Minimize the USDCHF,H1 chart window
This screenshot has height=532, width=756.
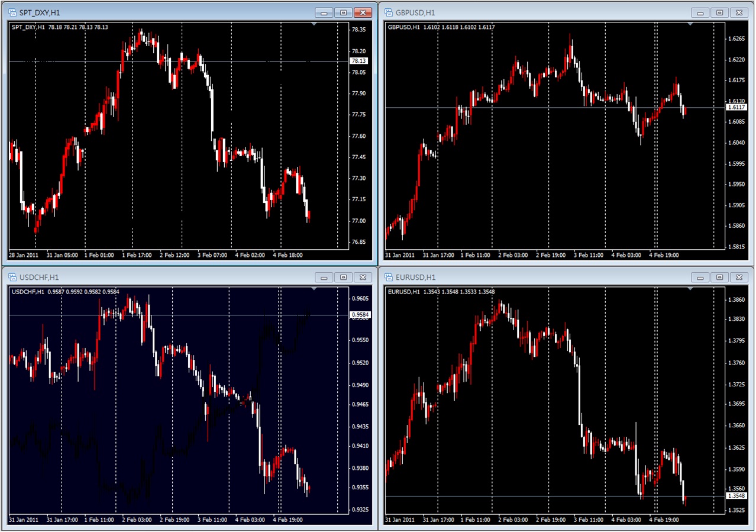[324, 277]
